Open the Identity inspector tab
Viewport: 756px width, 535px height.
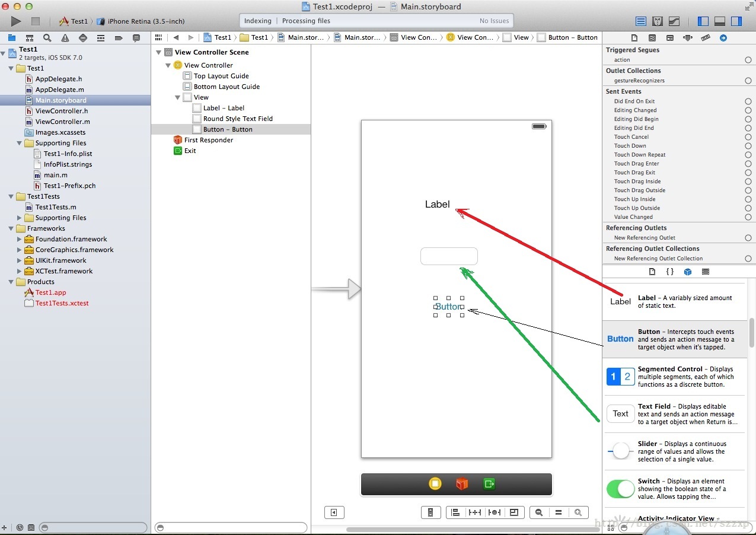670,38
